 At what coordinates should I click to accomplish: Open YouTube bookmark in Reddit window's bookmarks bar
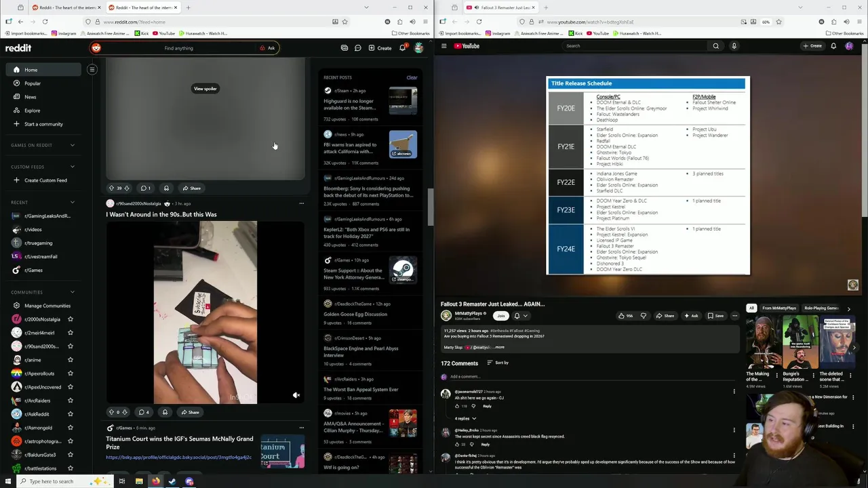(x=163, y=33)
